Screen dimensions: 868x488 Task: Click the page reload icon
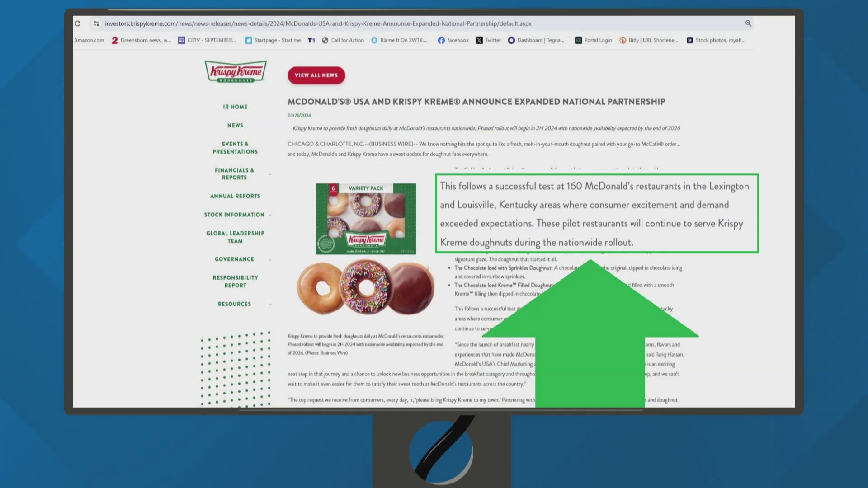tap(77, 23)
